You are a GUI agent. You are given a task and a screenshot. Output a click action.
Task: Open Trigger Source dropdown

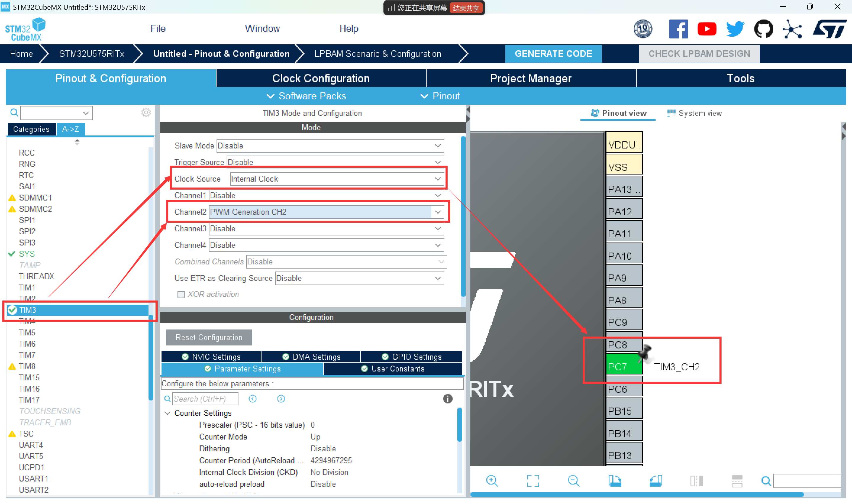(335, 162)
